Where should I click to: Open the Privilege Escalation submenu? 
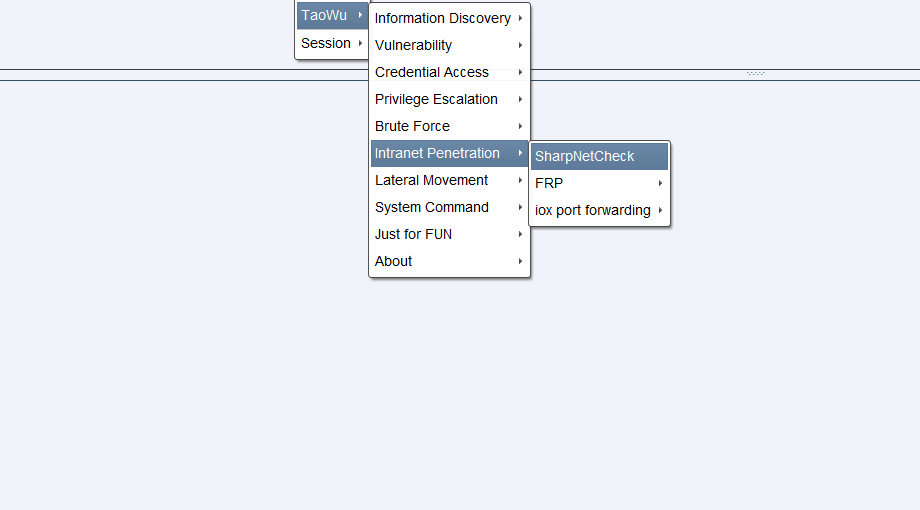click(436, 99)
